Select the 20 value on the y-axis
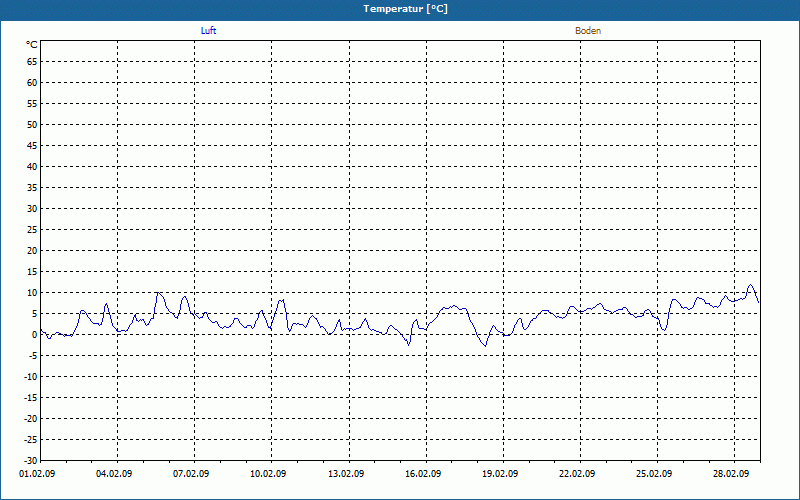Screen dimensions: 800x500 coord(32,251)
